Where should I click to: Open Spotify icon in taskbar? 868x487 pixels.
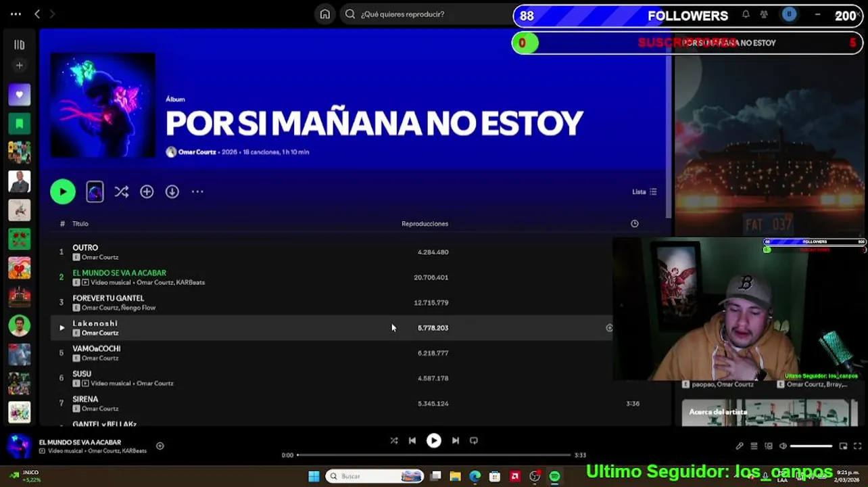pyautogui.click(x=554, y=477)
